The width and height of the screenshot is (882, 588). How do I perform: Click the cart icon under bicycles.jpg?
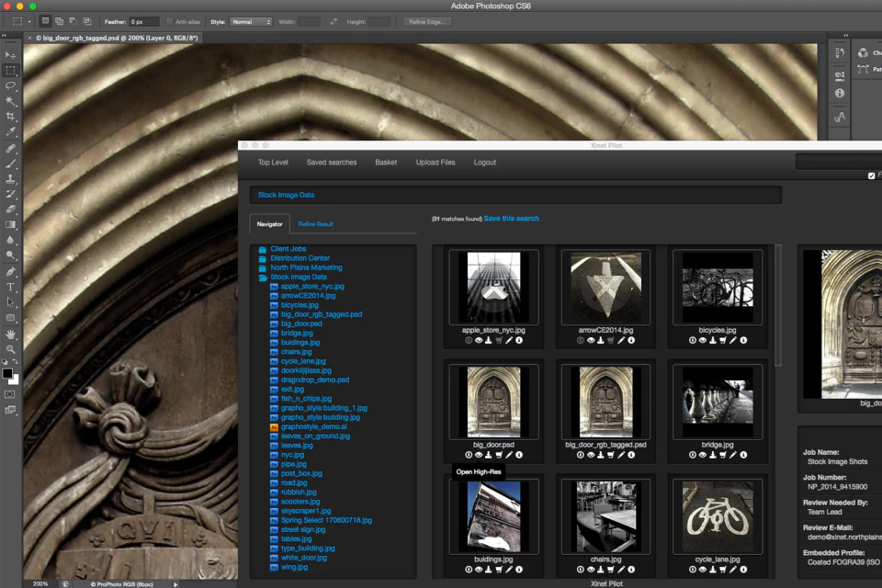pos(723,341)
